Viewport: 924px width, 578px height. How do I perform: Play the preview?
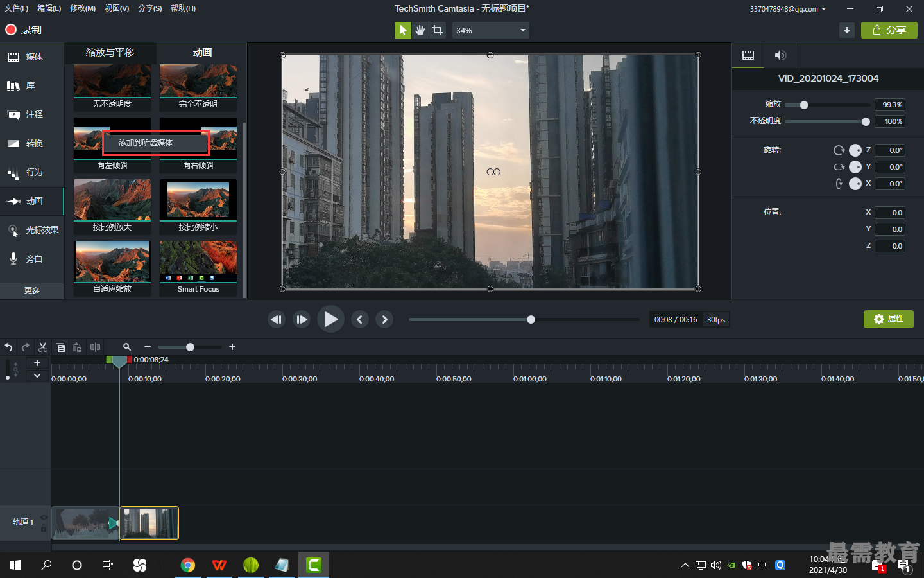pyautogui.click(x=330, y=319)
